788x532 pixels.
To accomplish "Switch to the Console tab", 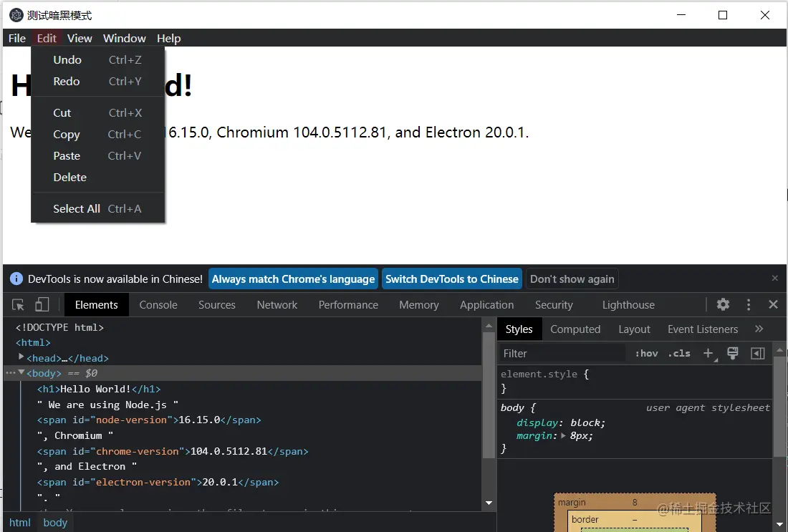I will [x=158, y=305].
